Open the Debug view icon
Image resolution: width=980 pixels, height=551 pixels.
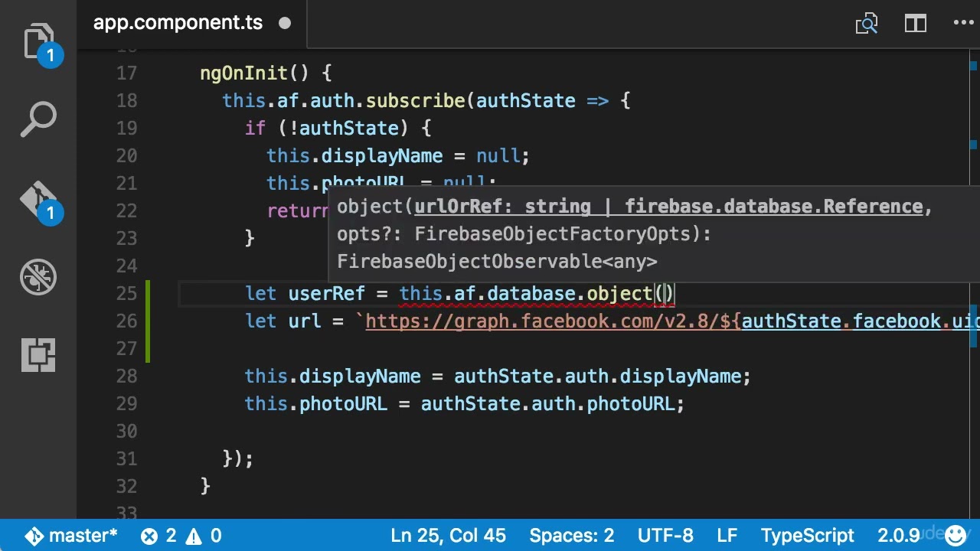38,277
